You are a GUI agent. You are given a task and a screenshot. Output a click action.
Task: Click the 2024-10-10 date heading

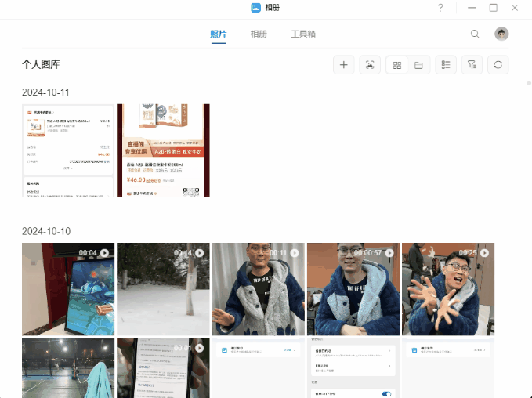click(x=46, y=231)
